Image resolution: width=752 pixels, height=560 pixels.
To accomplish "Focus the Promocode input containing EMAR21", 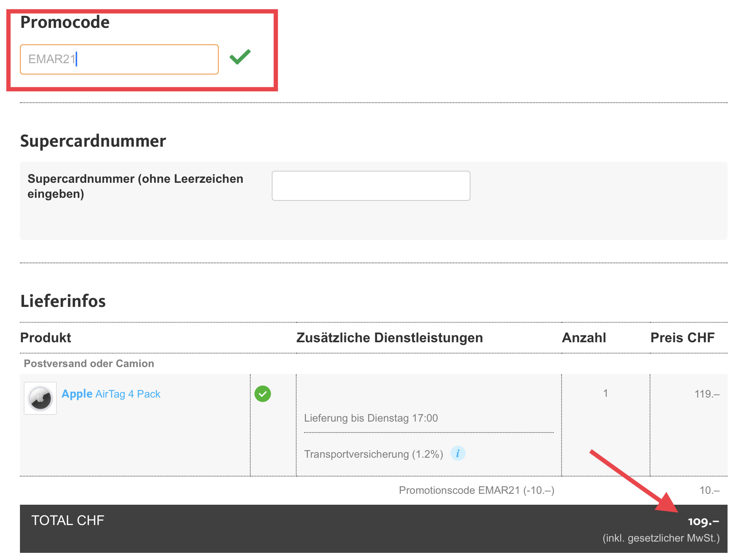I will pos(119,59).
